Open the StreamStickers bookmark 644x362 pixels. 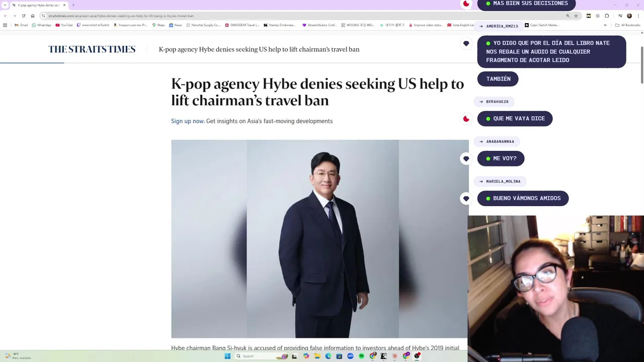coord(319,25)
